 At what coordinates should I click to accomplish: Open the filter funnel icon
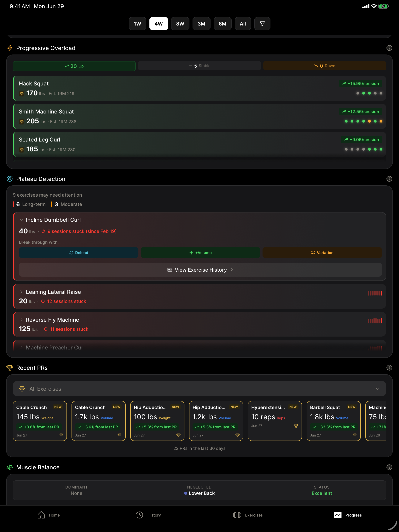(262, 24)
